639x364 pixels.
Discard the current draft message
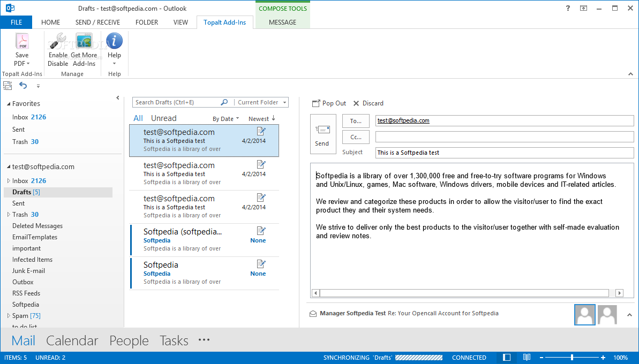(368, 103)
